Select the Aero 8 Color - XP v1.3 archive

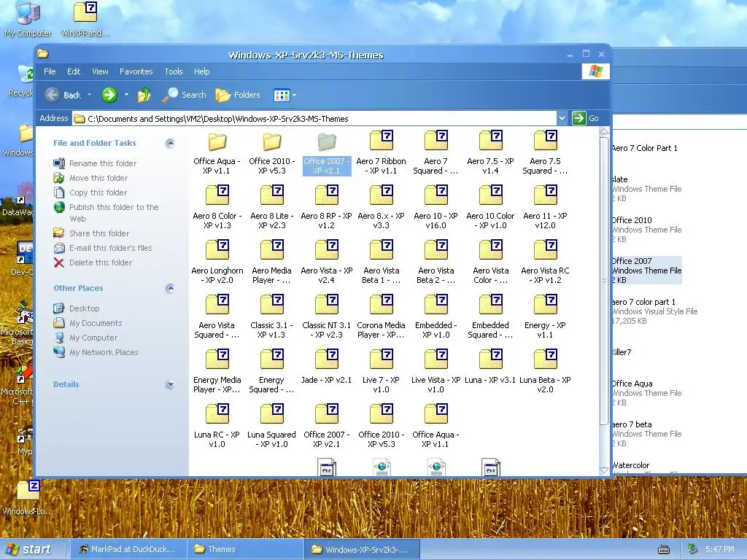click(217, 207)
